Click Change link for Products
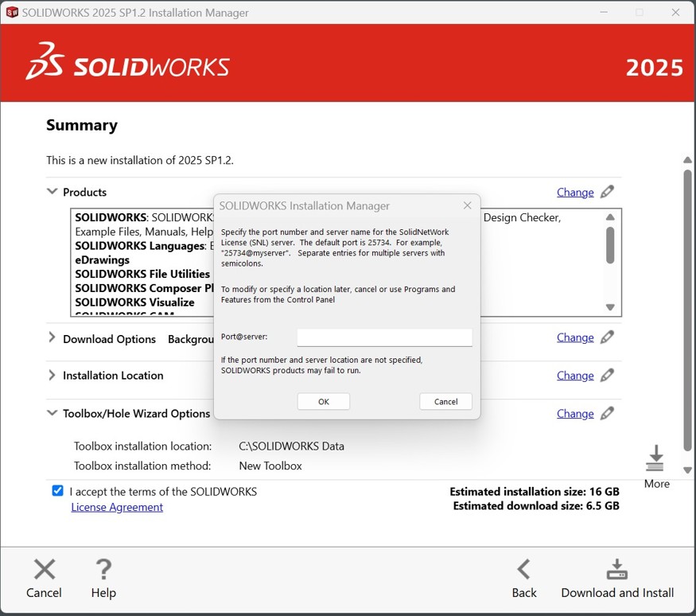696x616 pixels. tap(575, 193)
